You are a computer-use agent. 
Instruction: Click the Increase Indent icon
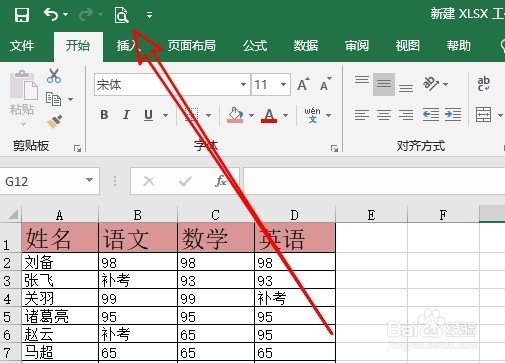[453, 115]
